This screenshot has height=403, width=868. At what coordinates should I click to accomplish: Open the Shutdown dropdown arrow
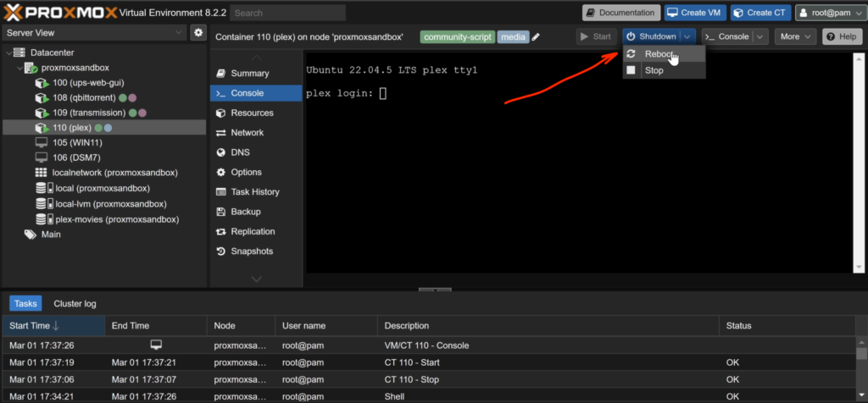coord(687,36)
